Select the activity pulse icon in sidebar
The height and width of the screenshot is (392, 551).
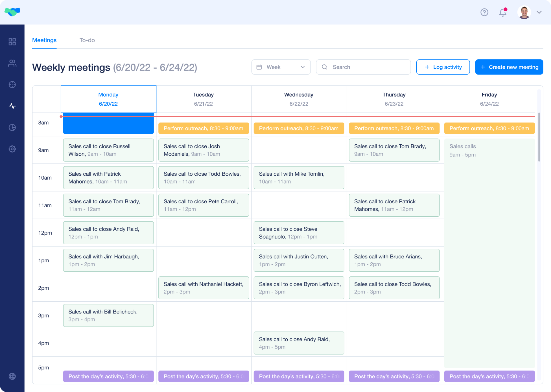click(x=12, y=106)
